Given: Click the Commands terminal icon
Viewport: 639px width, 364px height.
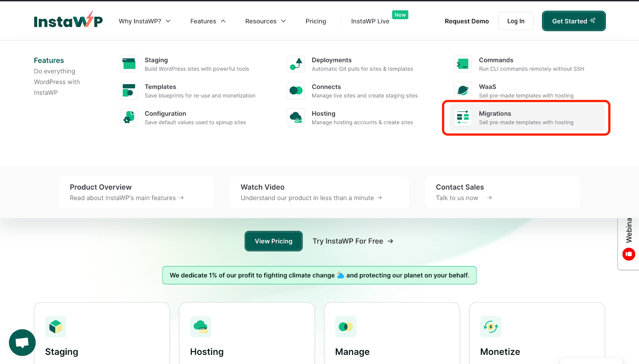Looking at the screenshot, I should pyautogui.click(x=463, y=64).
